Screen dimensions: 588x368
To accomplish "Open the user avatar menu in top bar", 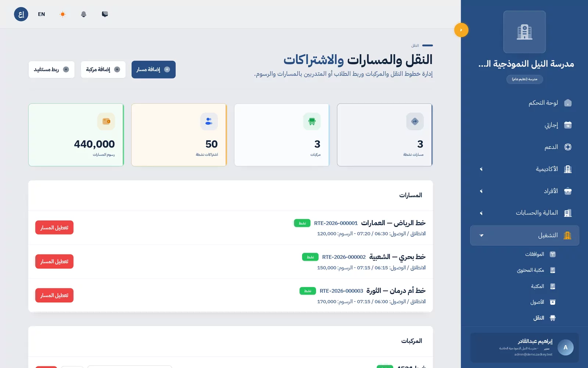I will click(21, 14).
